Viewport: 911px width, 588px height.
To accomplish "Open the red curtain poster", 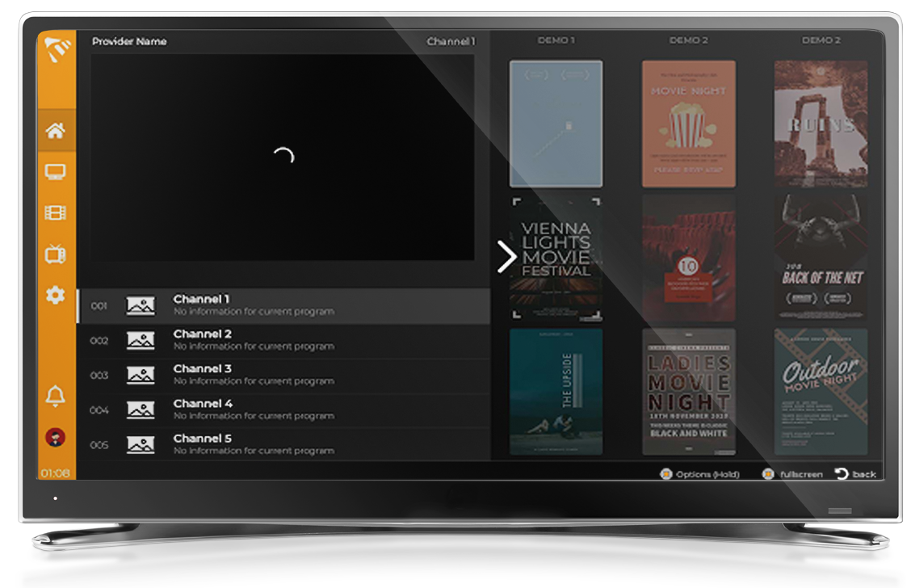I will [688, 258].
